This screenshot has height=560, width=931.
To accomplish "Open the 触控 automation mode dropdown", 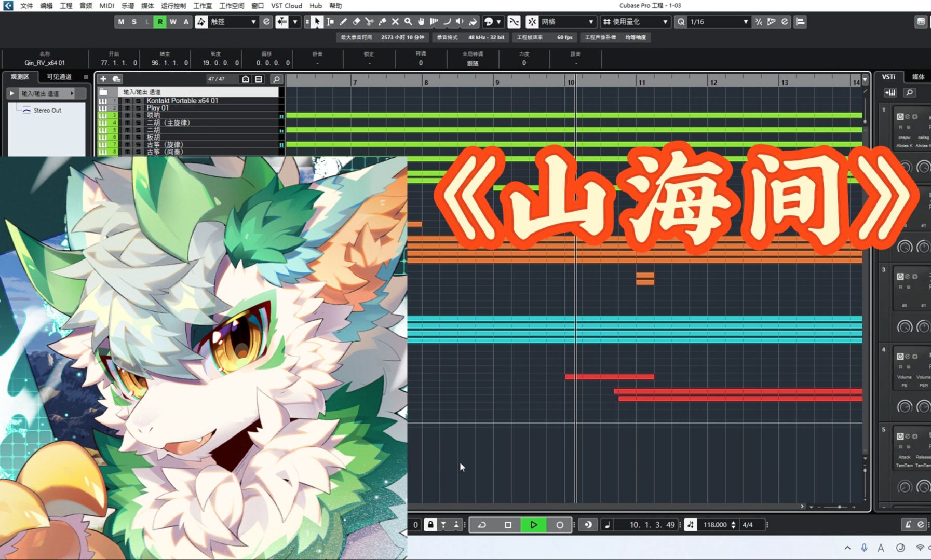I will 233,22.
